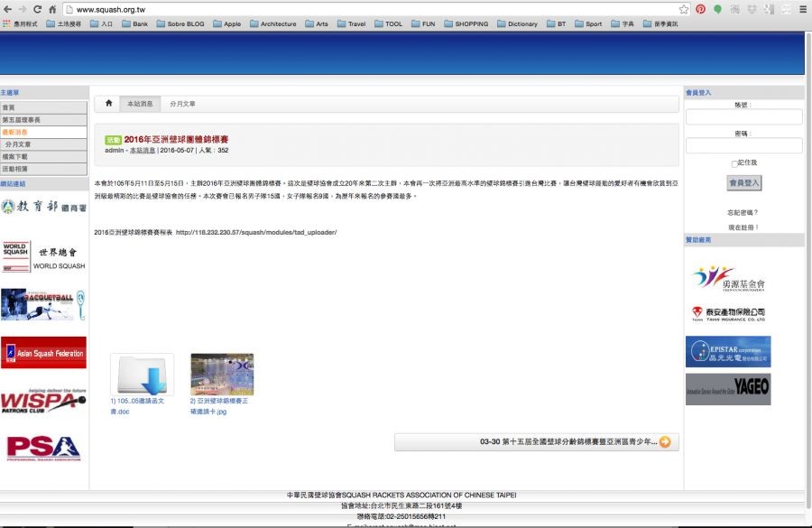Viewport: 812px width, 528px height.
Task: Bookmark this page with the star icon
Action: [x=684, y=9]
